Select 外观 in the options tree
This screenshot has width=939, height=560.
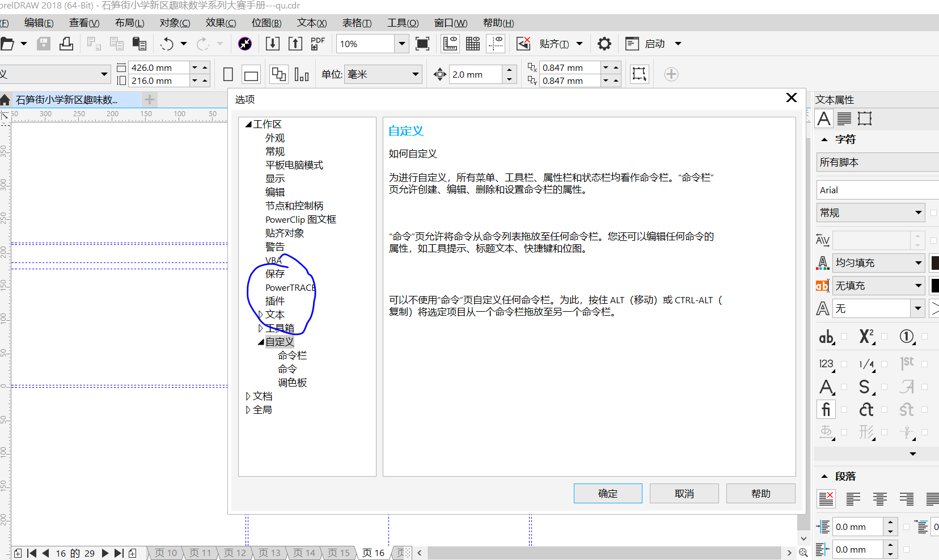coord(275,138)
